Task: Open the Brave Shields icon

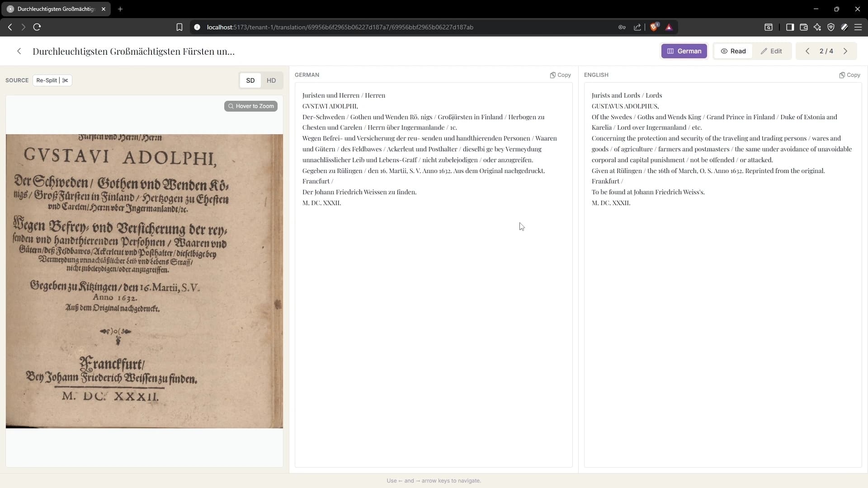Action: (x=655, y=27)
